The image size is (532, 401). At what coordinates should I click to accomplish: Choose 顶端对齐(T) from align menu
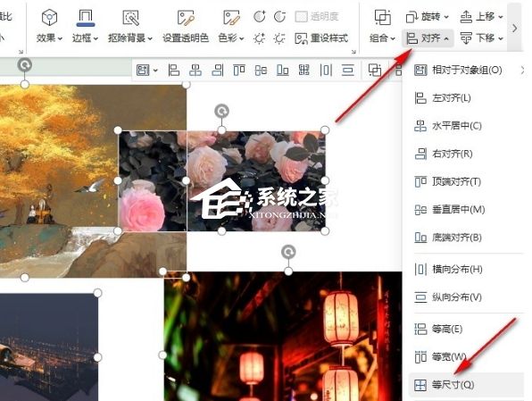[x=467, y=181]
